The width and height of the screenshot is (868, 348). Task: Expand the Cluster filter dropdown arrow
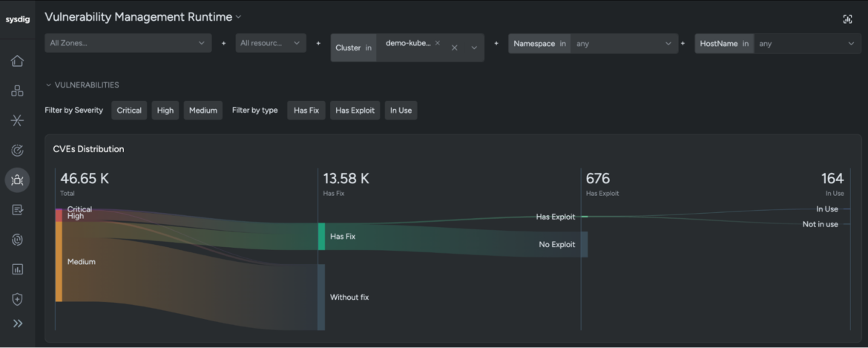click(x=474, y=47)
